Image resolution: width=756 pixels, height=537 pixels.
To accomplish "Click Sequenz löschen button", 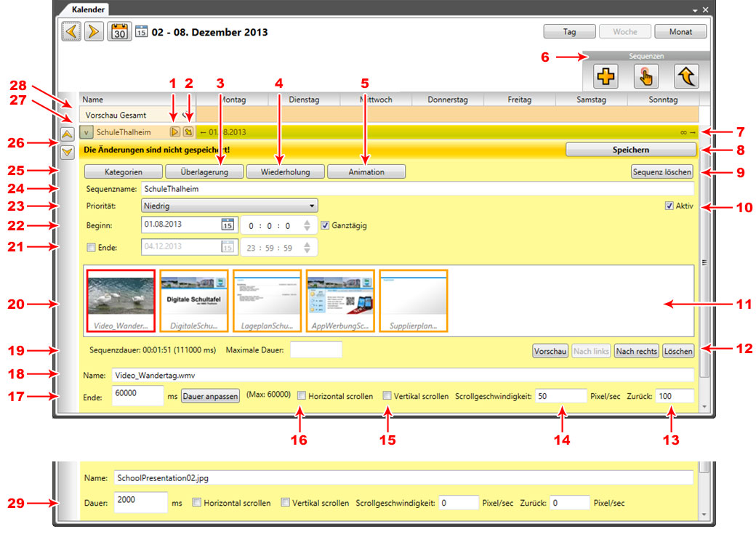I will point(661,172).
